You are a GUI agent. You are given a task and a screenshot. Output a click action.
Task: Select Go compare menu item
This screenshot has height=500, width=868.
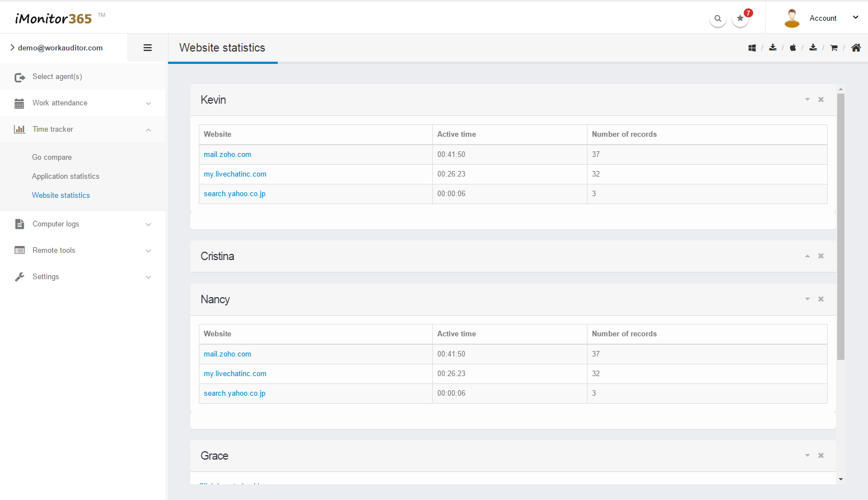(52, 157)
